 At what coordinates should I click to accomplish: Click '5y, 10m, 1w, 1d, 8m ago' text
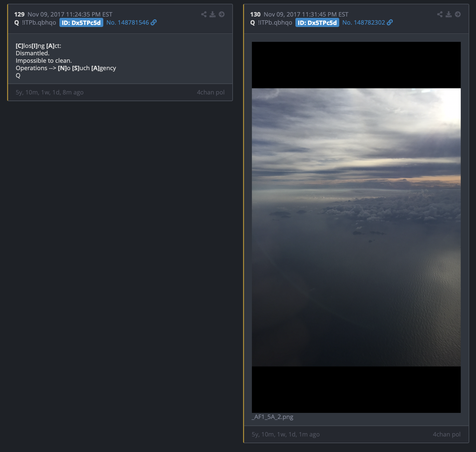pos(50,92)
